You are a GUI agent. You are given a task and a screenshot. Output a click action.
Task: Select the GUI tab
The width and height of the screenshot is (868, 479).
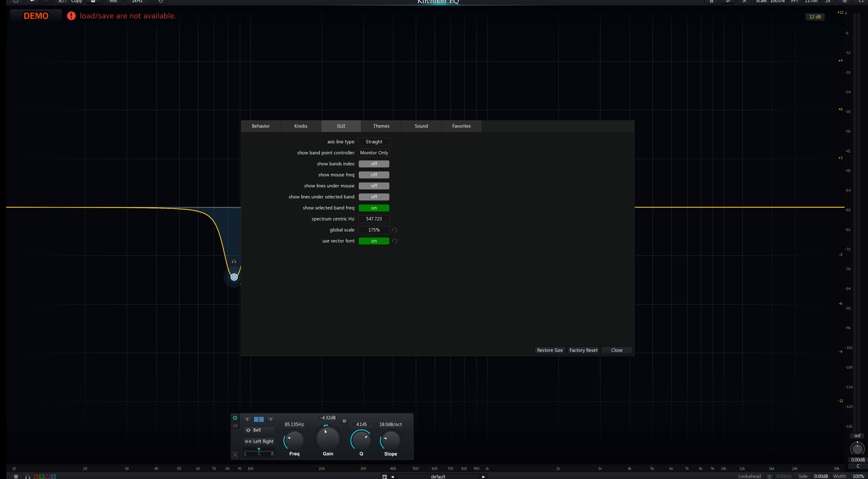(341, 126)
